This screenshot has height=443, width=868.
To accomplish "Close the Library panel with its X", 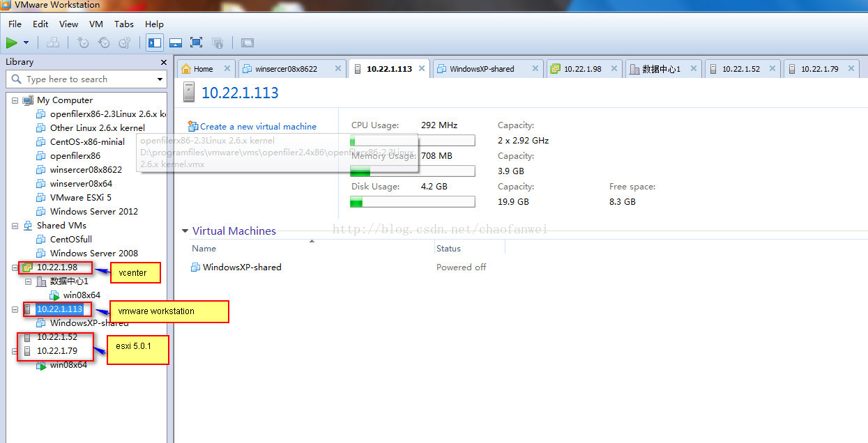I will click(x=164, y=62).
